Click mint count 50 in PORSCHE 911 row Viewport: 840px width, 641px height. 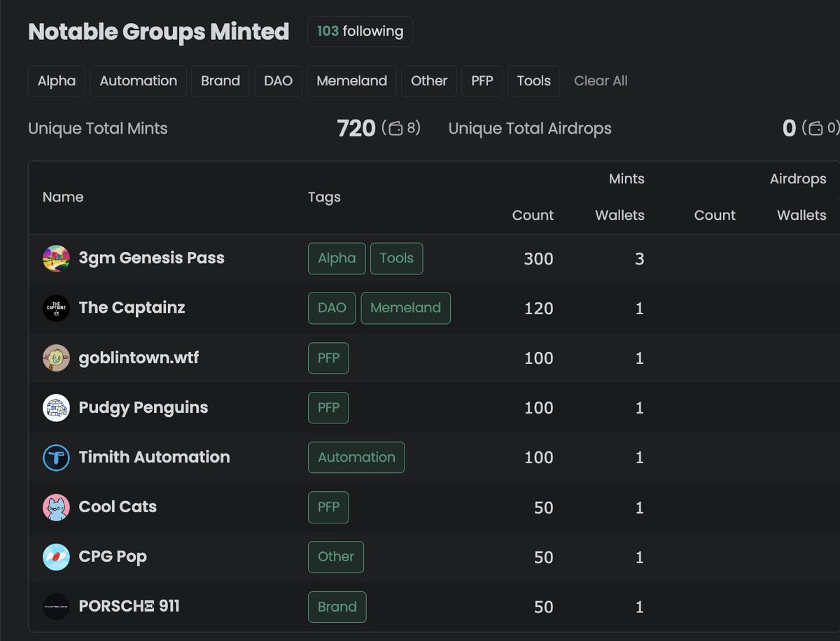pos(544,607)
